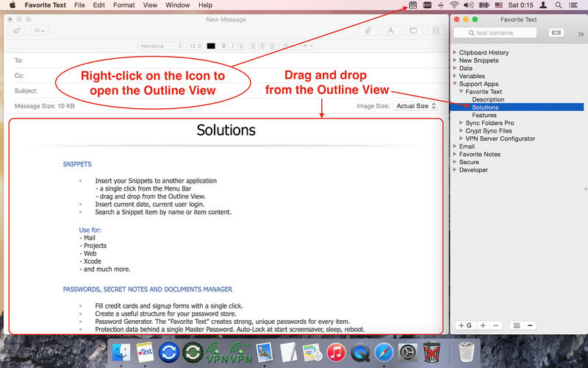Click the 'text contains' search field

[495, 32]
